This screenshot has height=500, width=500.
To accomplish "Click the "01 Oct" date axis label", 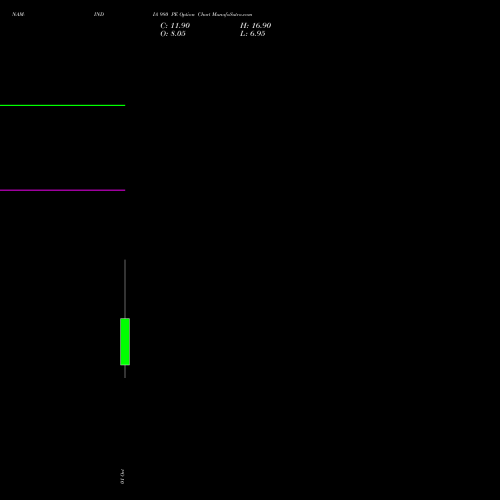I will [122, 476].
